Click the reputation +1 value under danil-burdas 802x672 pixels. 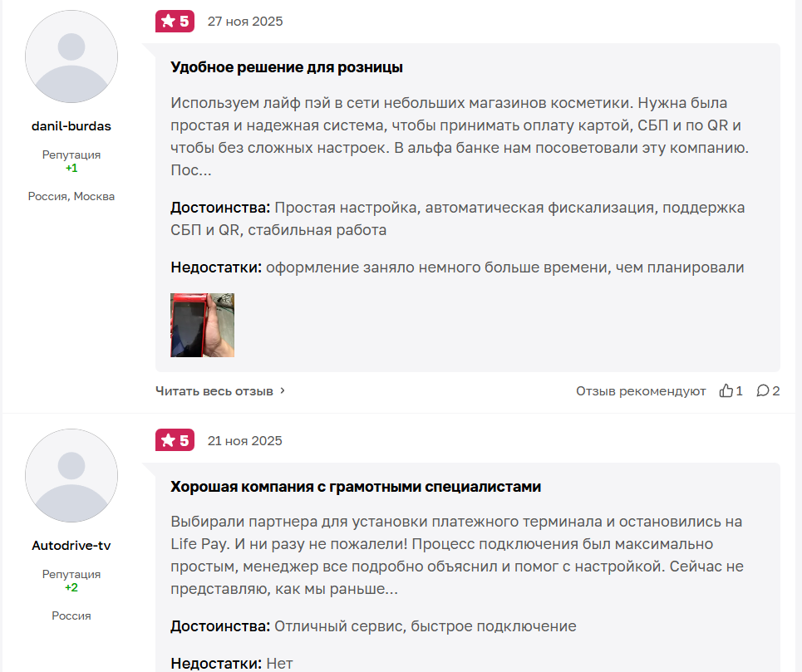click(71, 168)
